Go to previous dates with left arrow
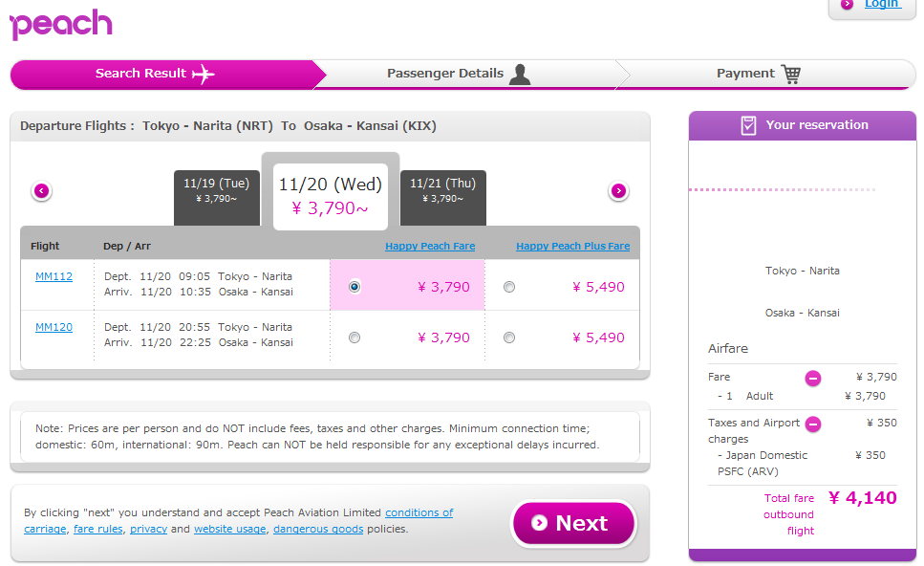The image size is (924, 566). [41, 191]
